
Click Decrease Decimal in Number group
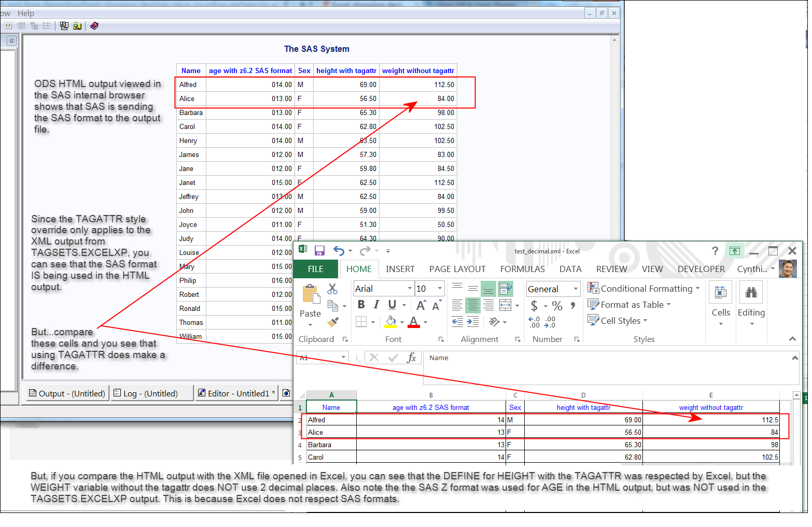(550, 322)
